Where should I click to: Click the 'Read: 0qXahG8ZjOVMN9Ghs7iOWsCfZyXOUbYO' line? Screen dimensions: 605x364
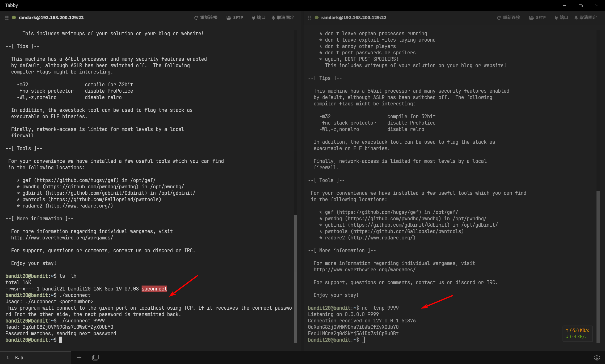[59, 327]
